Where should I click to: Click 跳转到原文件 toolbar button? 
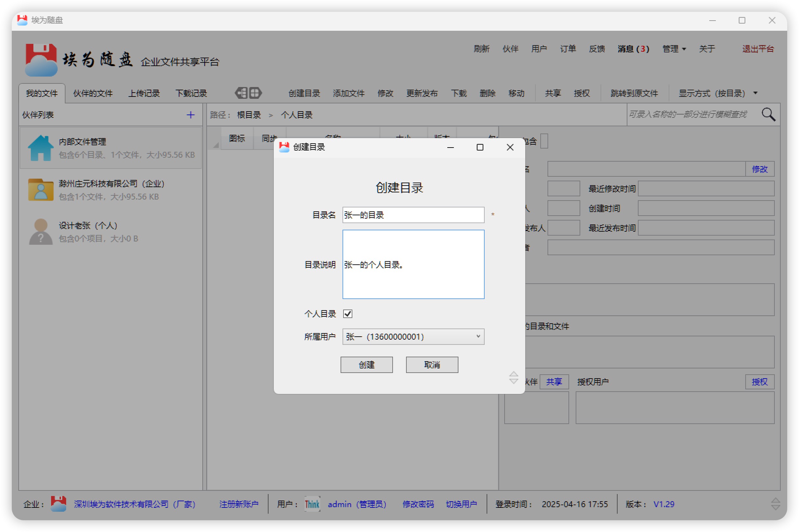[x=634, y=93]
